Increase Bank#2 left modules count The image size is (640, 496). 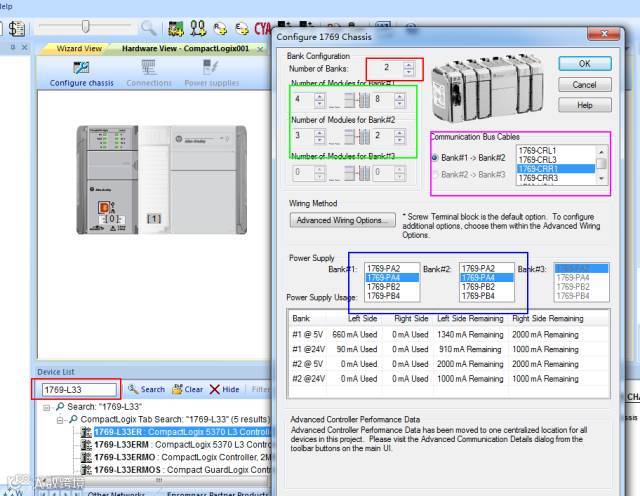coord(320,132)
